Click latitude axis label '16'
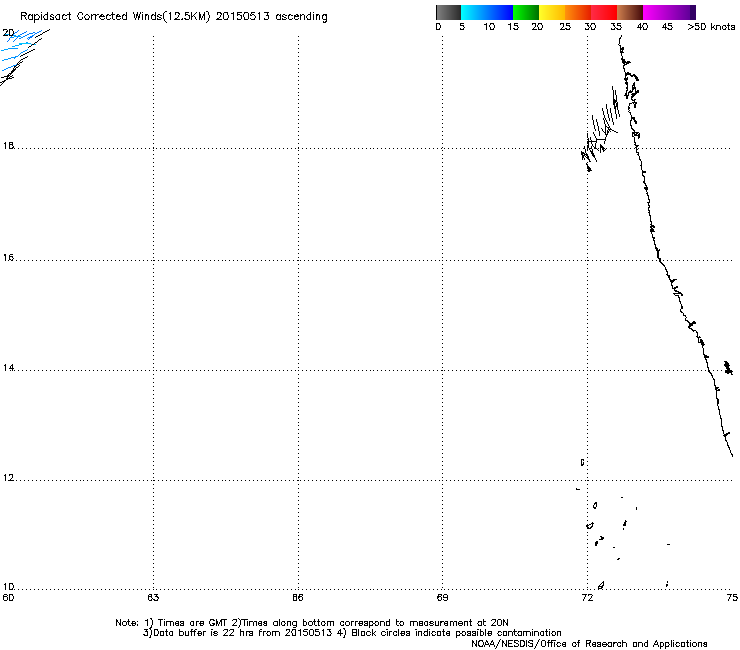740x650 pixels. pos(8,257)
